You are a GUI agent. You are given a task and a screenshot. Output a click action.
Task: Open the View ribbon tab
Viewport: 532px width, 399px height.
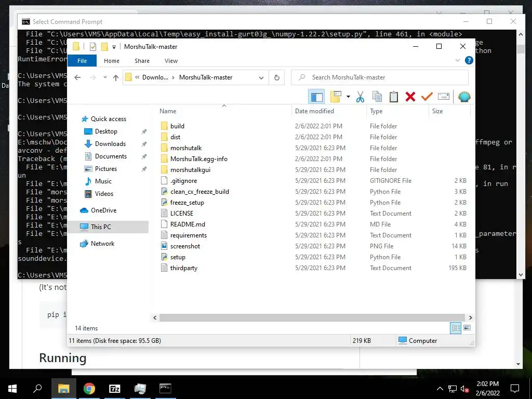pos(171,61)
